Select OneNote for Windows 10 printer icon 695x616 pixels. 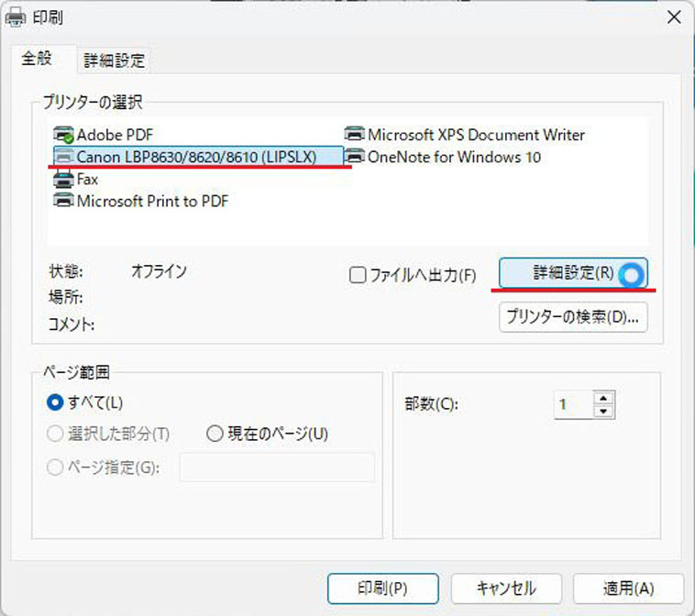point(355,157)
